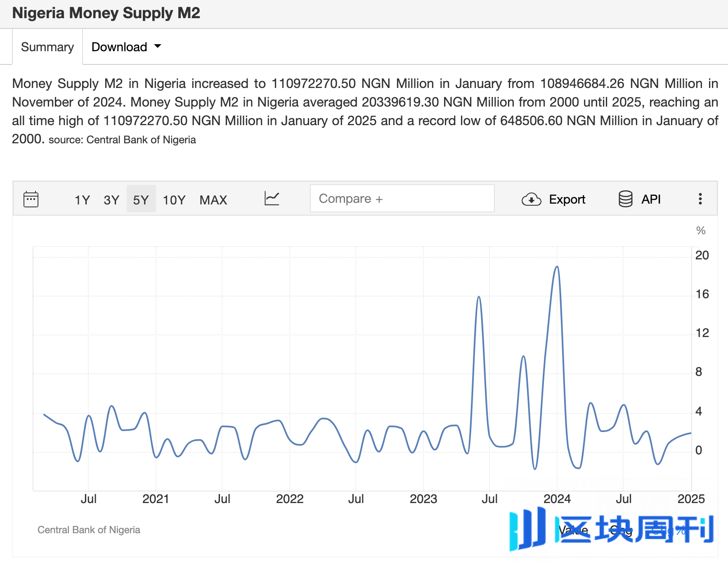This screenshot has height=565, width=728.
Task: Click the active 5Y range button
Action: coord(141,200)
